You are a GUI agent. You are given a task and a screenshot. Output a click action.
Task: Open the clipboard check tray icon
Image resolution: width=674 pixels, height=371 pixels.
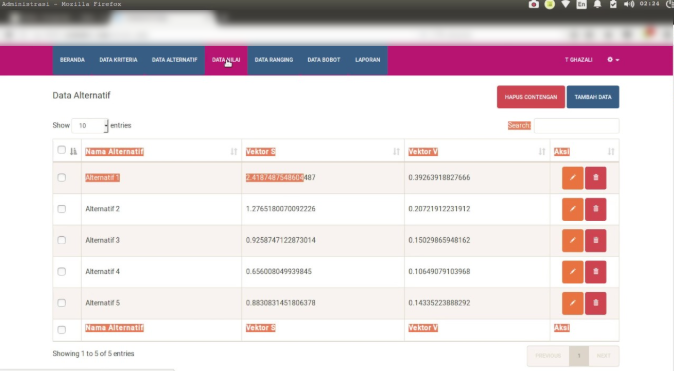point(613,4)
